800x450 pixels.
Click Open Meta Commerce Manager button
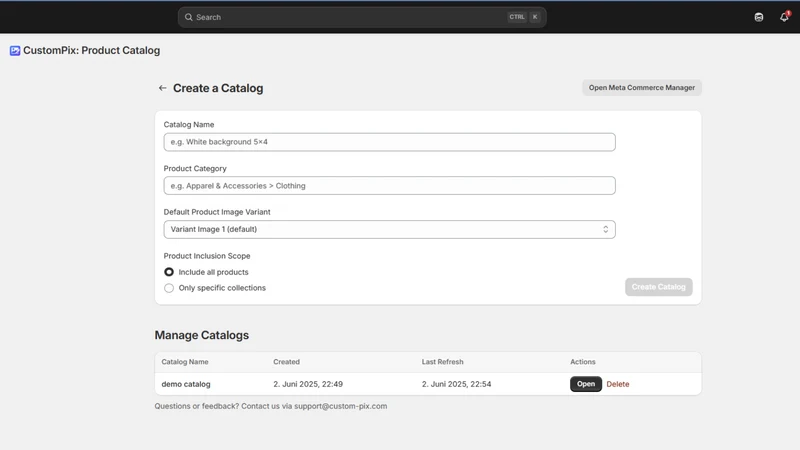642,88
